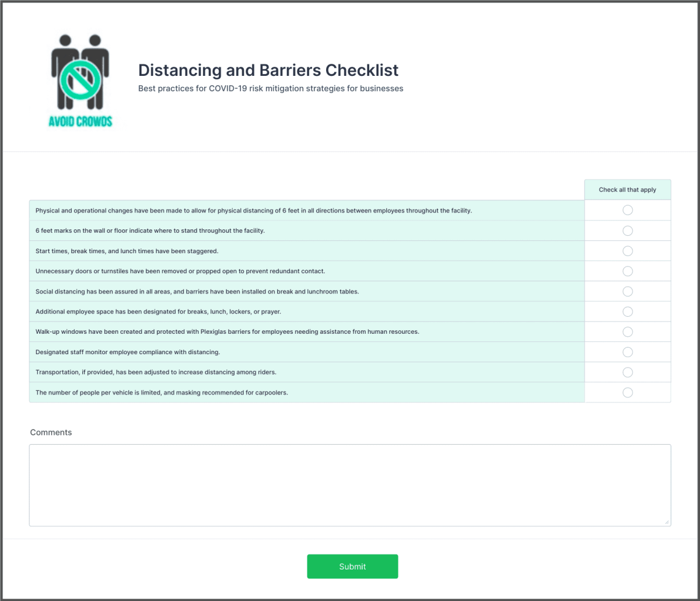700x601 pixels.
Task: Check the barriers on lunchroom tables item
Action: pos(627,291)
